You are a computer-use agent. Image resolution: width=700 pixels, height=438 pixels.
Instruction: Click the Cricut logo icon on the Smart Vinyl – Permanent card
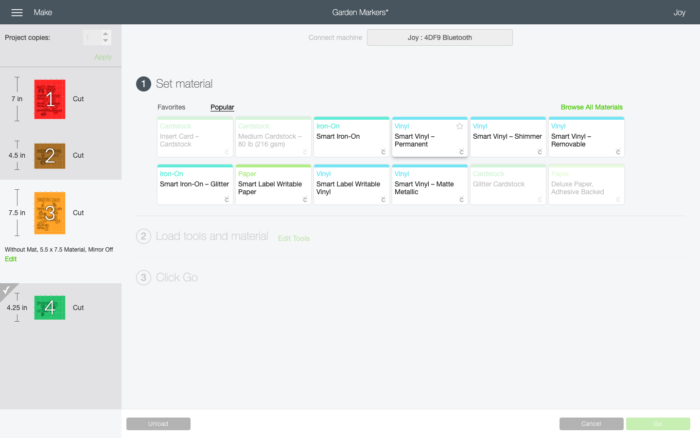(x=461, y=152)
